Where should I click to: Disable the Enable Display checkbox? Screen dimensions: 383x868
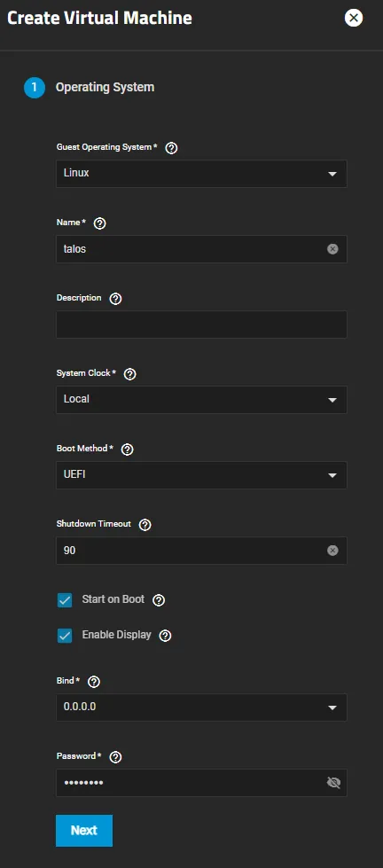pos(65,636)
